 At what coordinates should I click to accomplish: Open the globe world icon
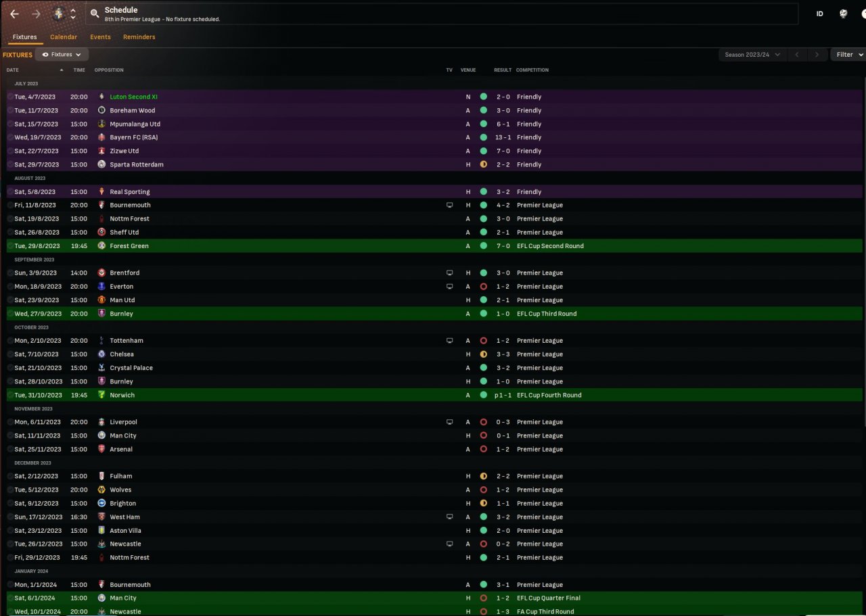[x=844, y=14]
